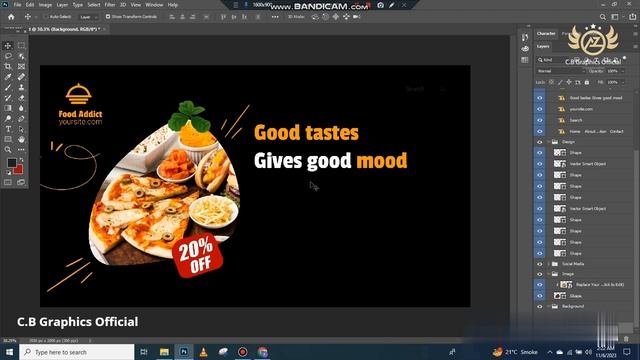
Task: Hide the Search text layer
Action: [540, 120]
